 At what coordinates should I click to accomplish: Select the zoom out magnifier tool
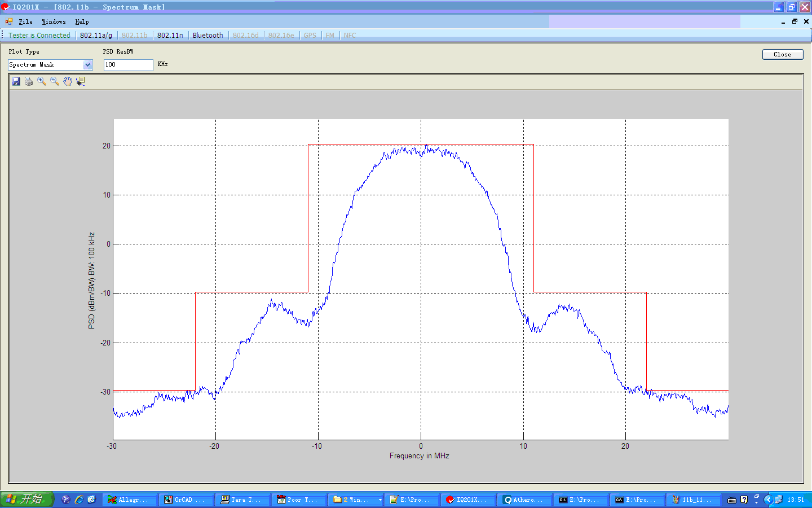point(55,81)
